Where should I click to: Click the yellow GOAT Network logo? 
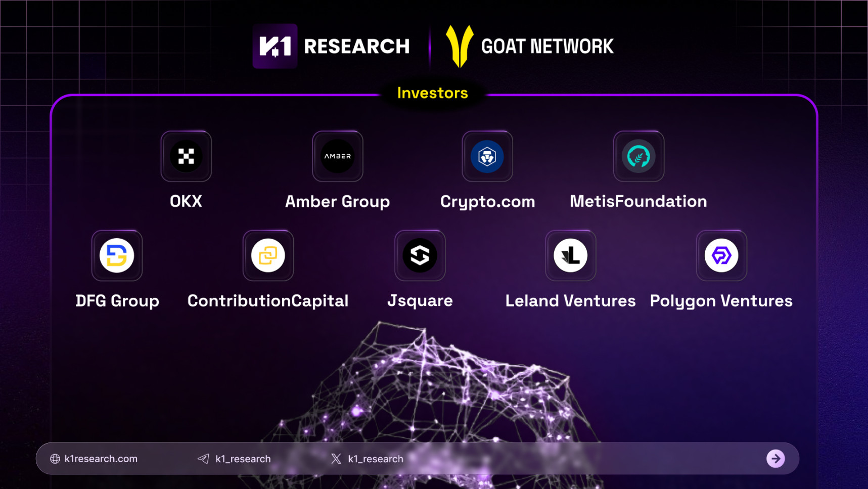click(460, 46)
